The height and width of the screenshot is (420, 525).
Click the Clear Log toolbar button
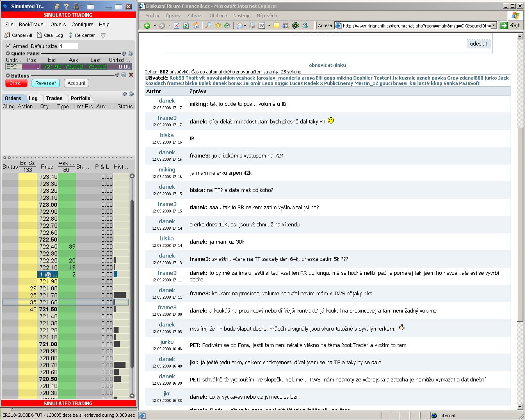50,35
